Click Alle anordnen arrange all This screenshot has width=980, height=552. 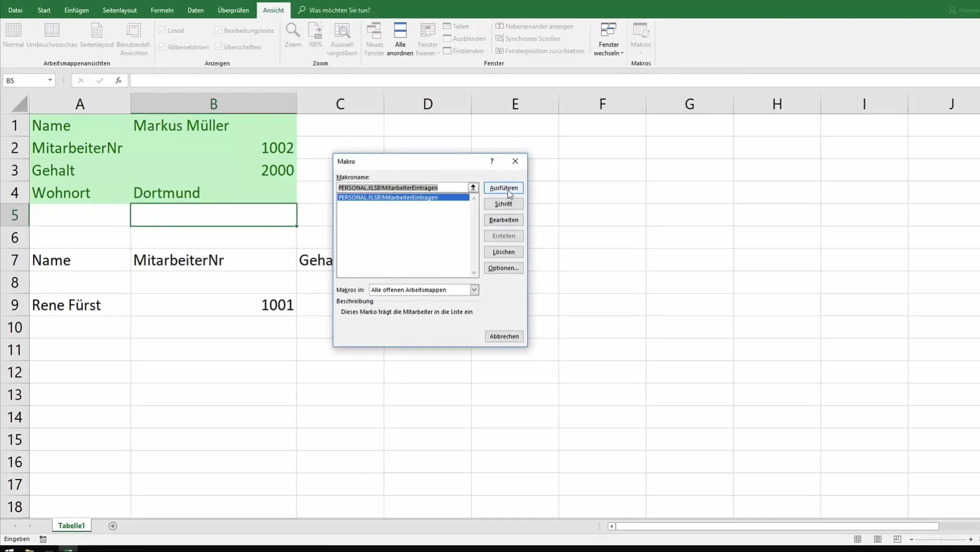point(400,39)
